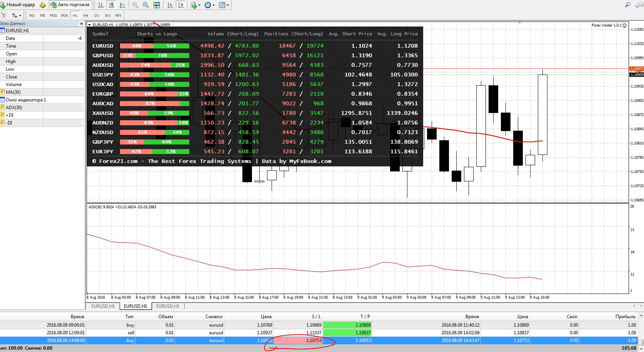Viewport: 644px width, 352px height.
Task: Zoom out on the chart
Action: pyautogui.click(x=146, y=5)
